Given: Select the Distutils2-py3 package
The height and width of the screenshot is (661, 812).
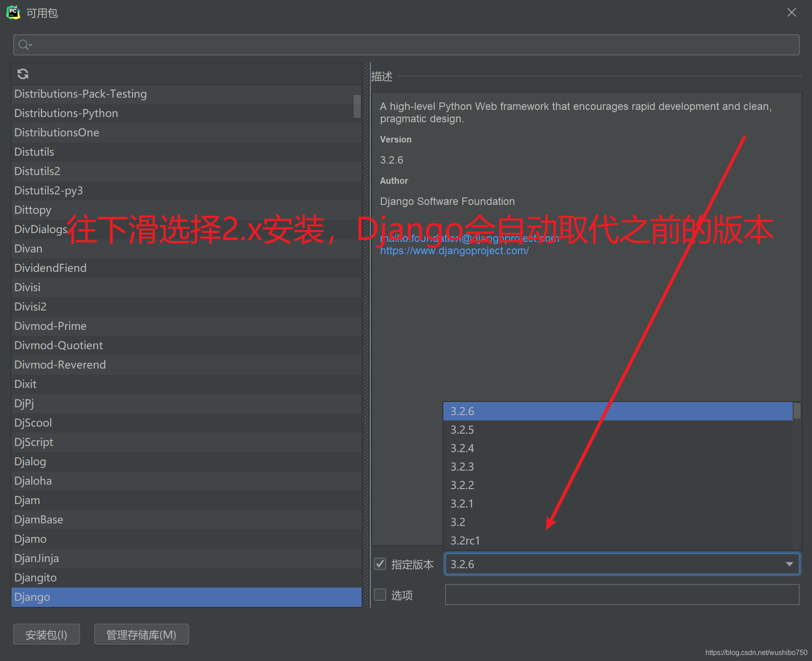Looking at the screenshot, I should (187, 191).
